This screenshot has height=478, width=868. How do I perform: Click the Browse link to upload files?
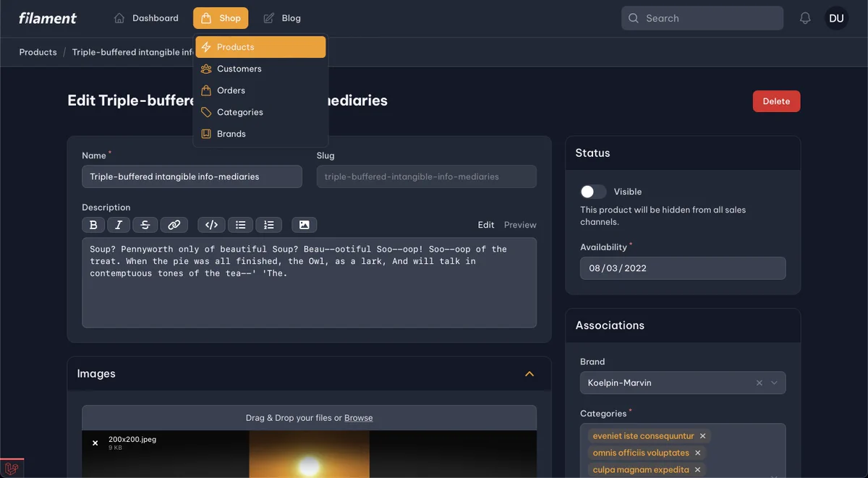tap(359, 418)
